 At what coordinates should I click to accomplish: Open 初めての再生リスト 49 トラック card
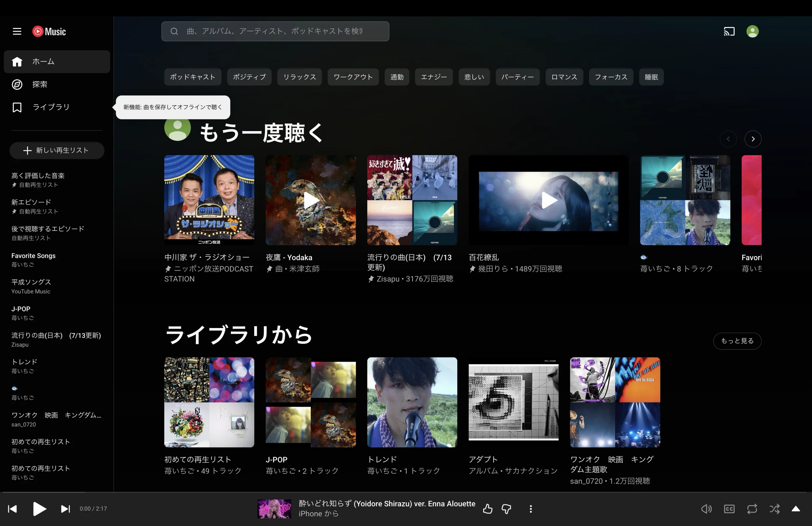click(209, 402)
